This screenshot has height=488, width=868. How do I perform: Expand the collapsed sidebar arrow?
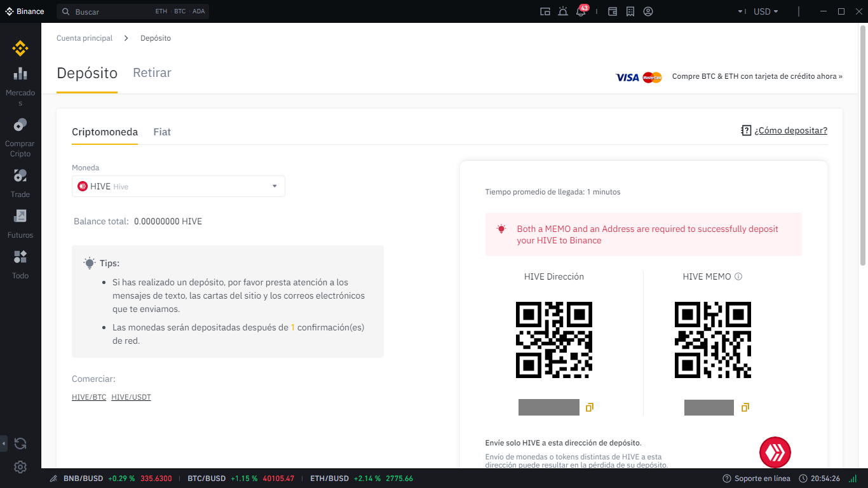pos(4,443)
